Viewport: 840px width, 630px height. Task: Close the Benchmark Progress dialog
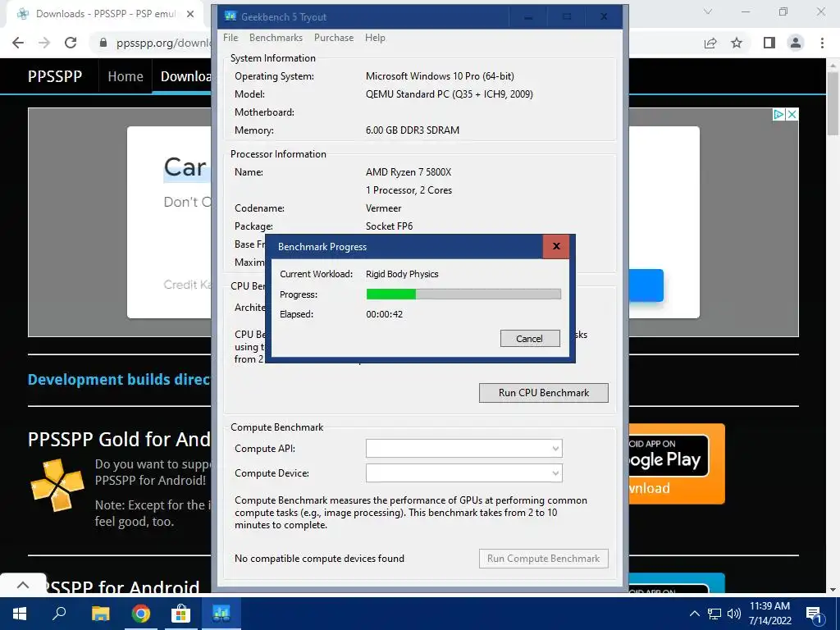[556, 246]
